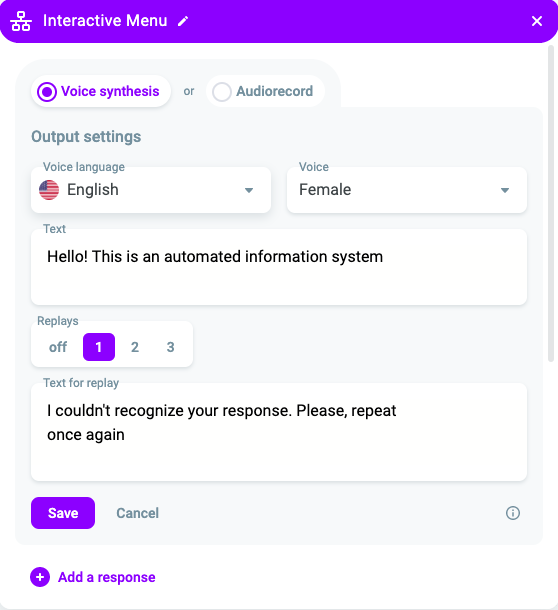Cancel the menu changes
This screenshot has height=610, width=558.
click(x=138, y=513)
